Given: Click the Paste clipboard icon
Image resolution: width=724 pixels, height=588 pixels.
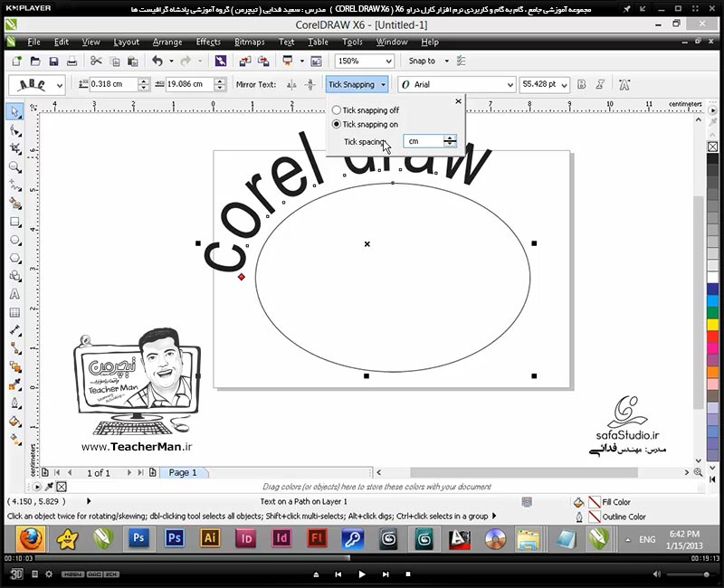Looking at the screenshot, I should tap(133, 61).
